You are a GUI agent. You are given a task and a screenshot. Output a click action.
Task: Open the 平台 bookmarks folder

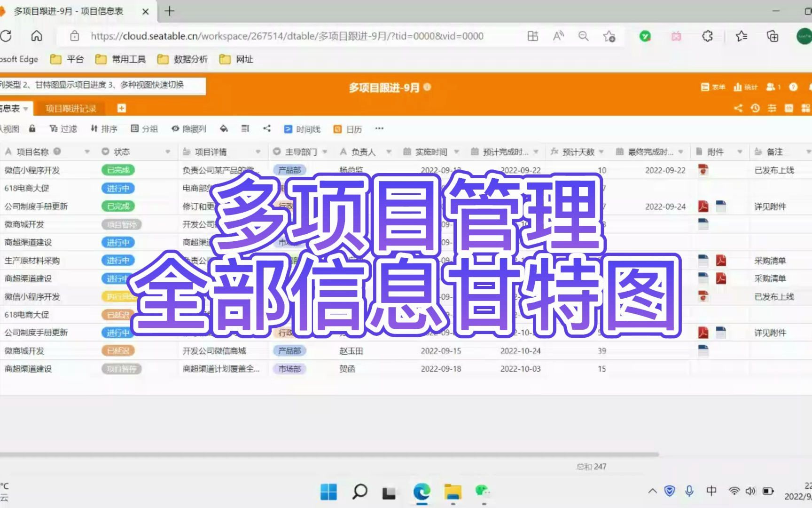click(x=67, y=59)
